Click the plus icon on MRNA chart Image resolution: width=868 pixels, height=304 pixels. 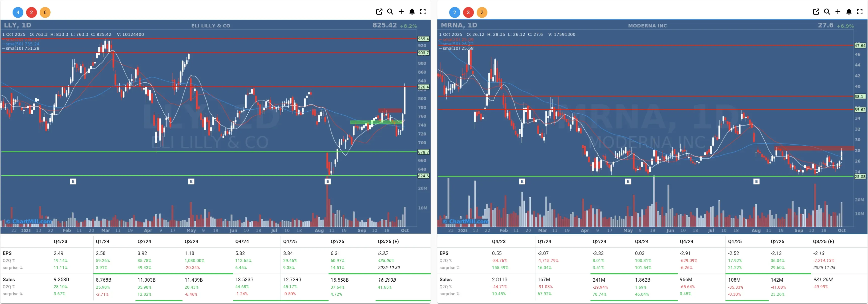tap(838, 12)
